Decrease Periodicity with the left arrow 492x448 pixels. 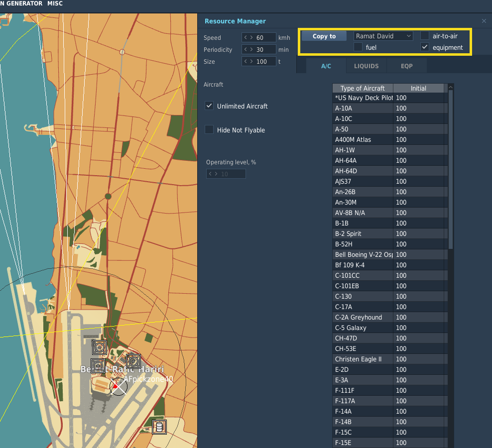click(246, 49)
